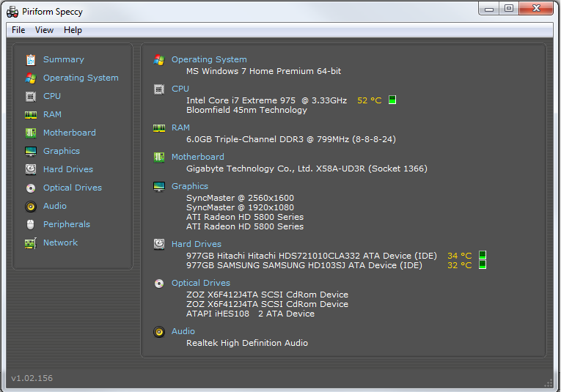This screenshot has width=561, height=392.
Task: Click version label v1.02.156 in status bar
Action: pos(32,378)
